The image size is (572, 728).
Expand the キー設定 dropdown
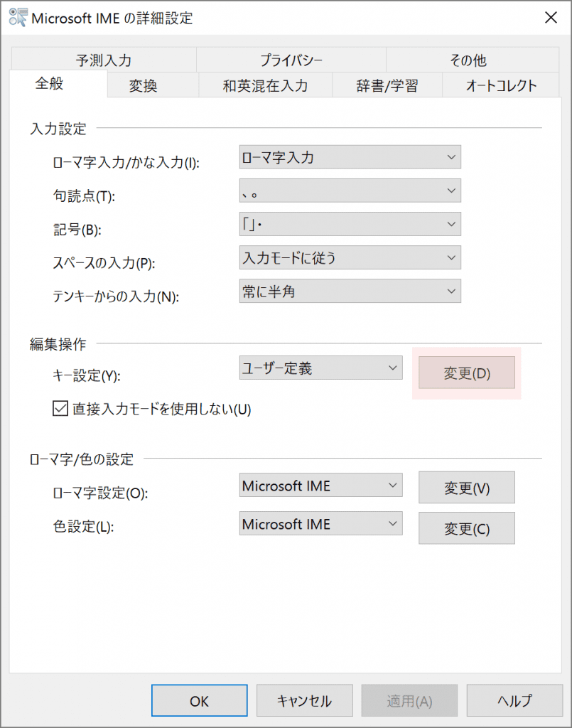point(321,368)
